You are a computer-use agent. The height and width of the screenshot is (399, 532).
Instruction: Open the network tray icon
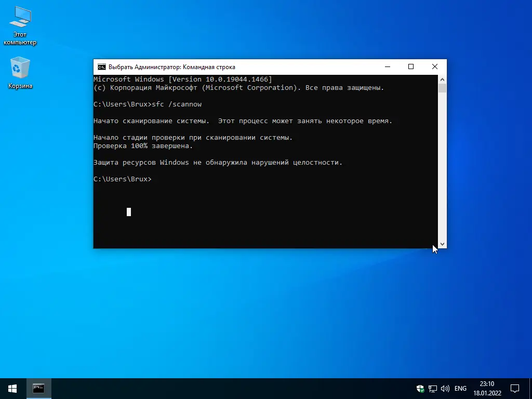tap(433, 389)
